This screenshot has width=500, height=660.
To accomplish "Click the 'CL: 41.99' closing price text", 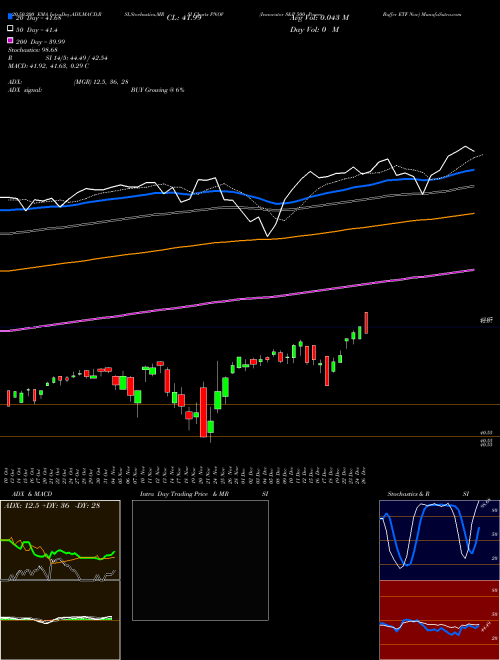I will click(x=184, y=18).
